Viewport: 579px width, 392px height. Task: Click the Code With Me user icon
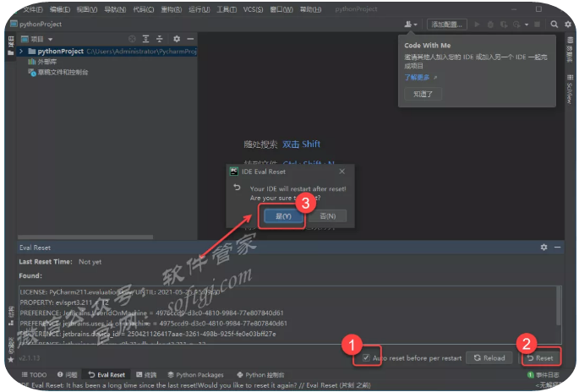tap(410, 24)
